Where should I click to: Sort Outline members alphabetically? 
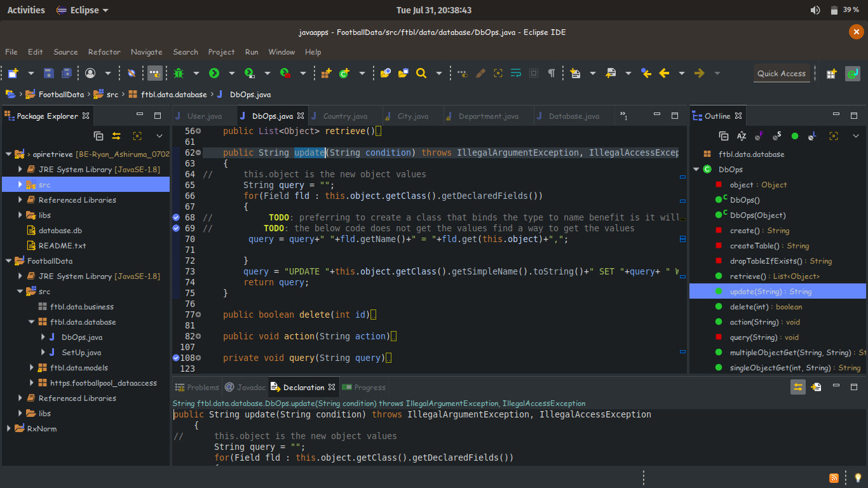(x=742, y=136)
